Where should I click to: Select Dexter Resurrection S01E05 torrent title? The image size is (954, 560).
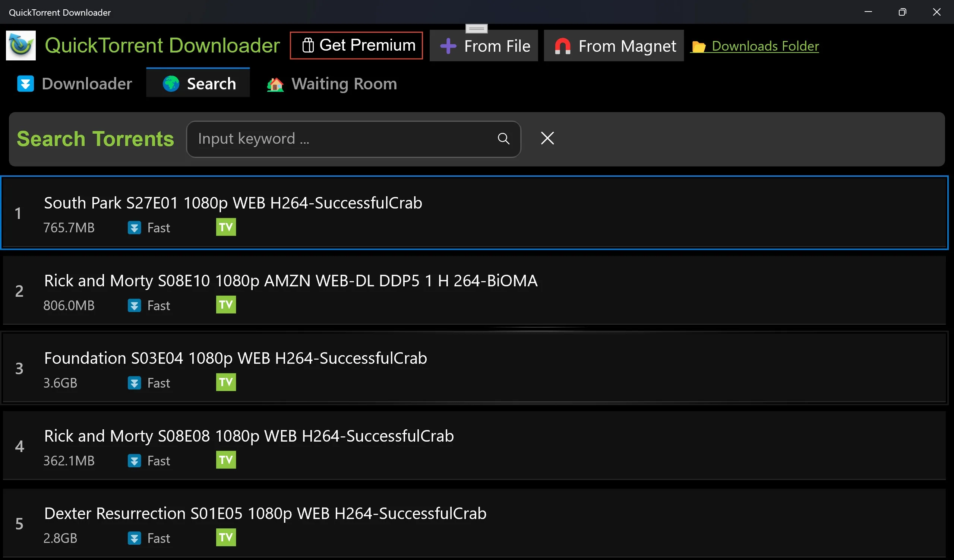(x=265, y=513)
